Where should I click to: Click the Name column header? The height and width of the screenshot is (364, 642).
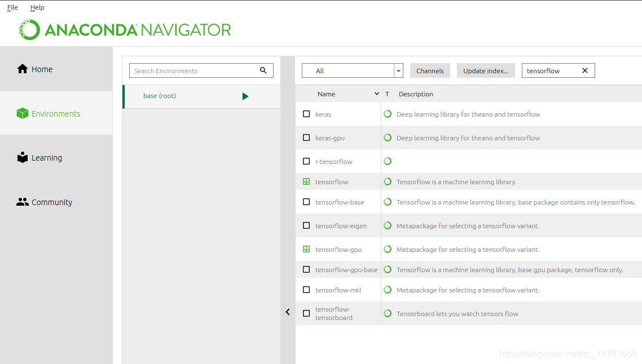coord(326,94)
